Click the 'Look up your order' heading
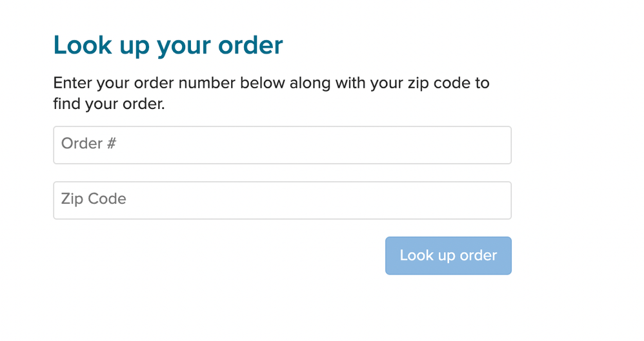644x341 pixels. 168,45
